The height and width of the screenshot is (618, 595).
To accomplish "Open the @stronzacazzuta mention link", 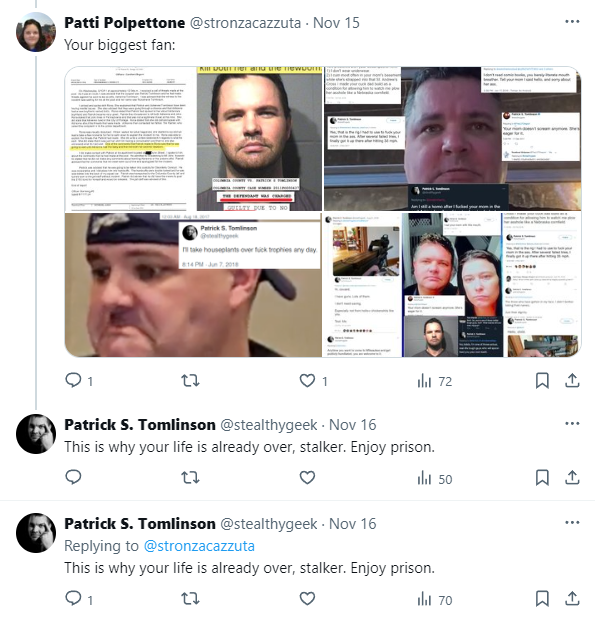I will [x=199, y=546].
